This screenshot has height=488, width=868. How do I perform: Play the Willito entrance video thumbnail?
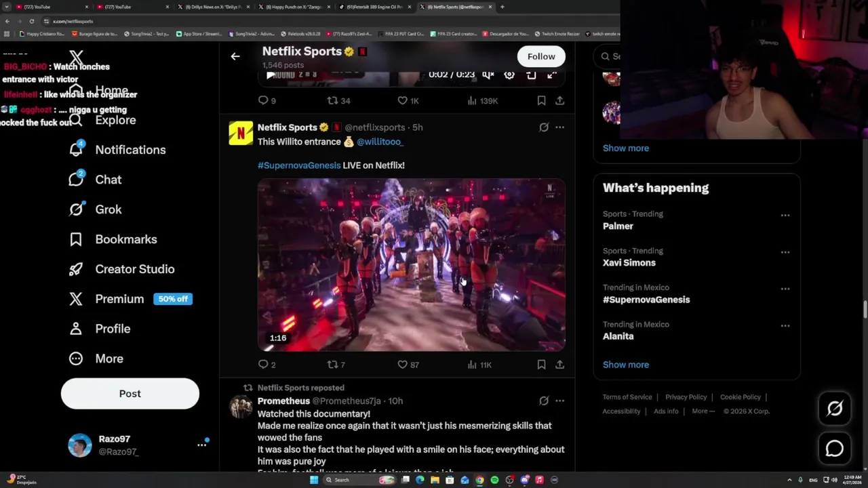pos(412,265)
